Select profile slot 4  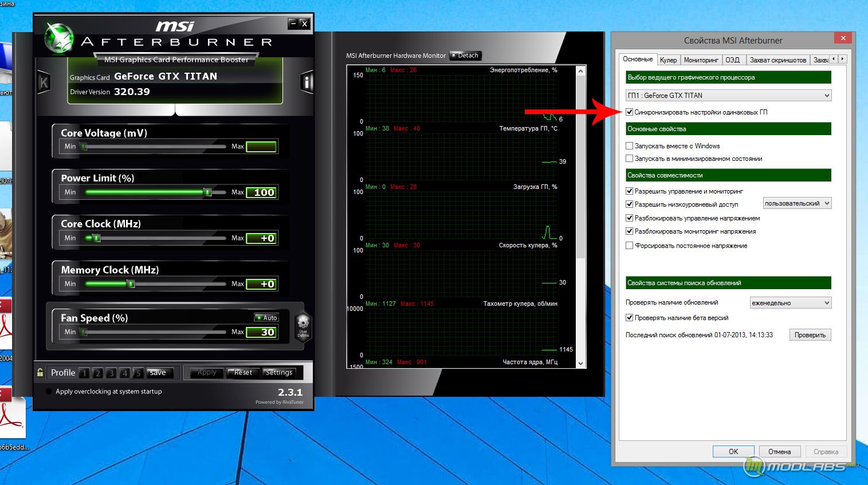(x=124, y=373)
